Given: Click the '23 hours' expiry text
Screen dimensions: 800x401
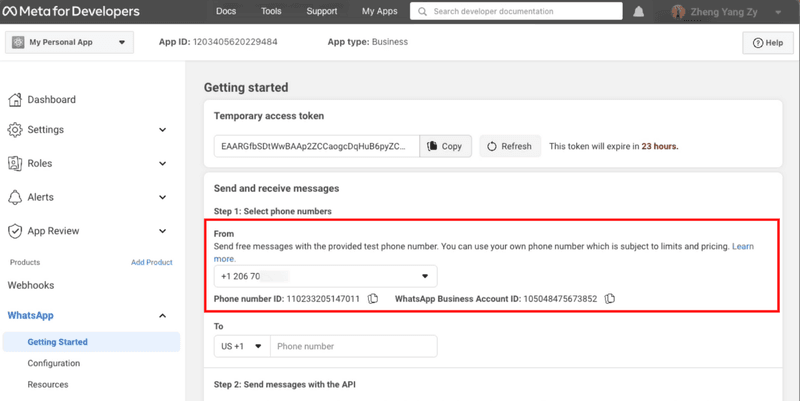Looking at the screenshot, I should click(x=660, y=146).
